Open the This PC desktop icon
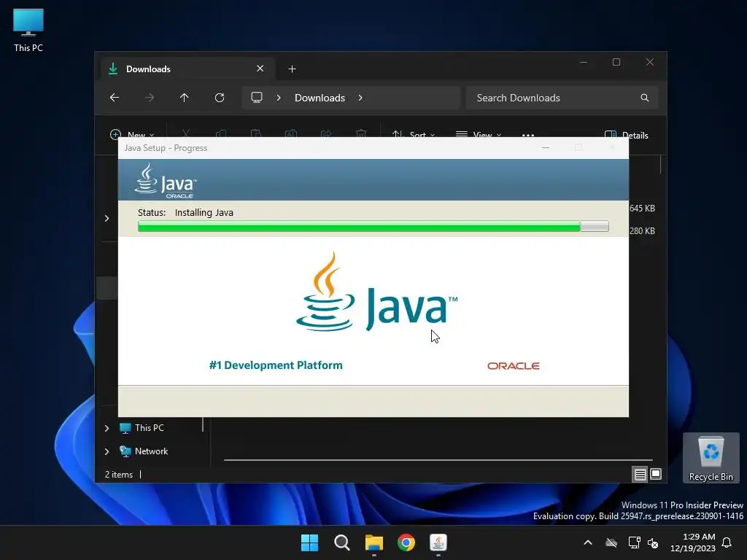The height and width of the screenshot is (560, 747). pos(28,31)
